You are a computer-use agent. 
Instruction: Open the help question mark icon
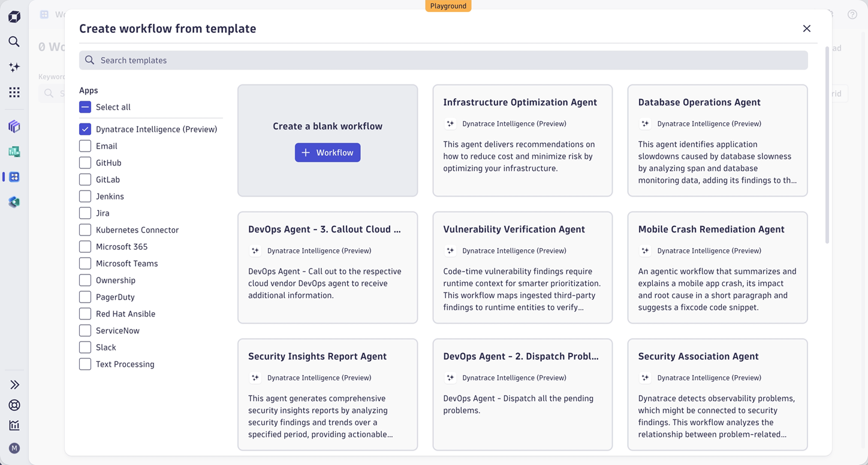click(852, 14)
